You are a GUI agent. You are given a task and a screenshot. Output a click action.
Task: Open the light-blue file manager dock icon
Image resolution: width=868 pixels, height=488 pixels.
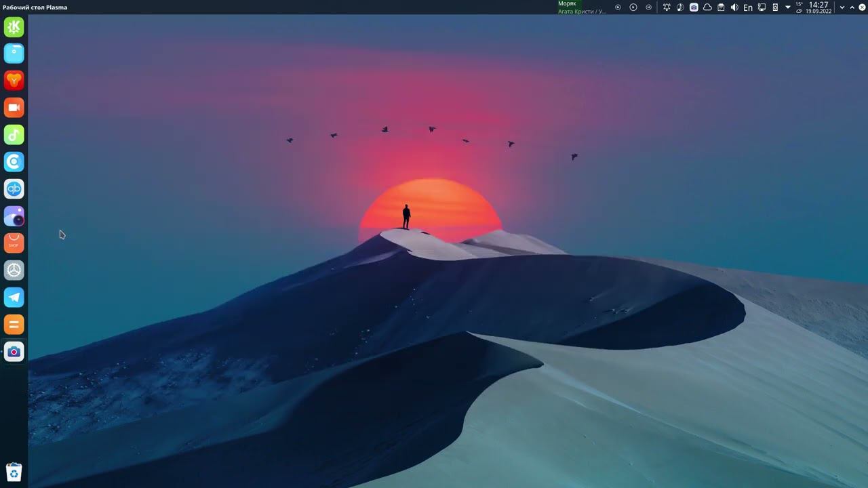click(x=14, y=54)
